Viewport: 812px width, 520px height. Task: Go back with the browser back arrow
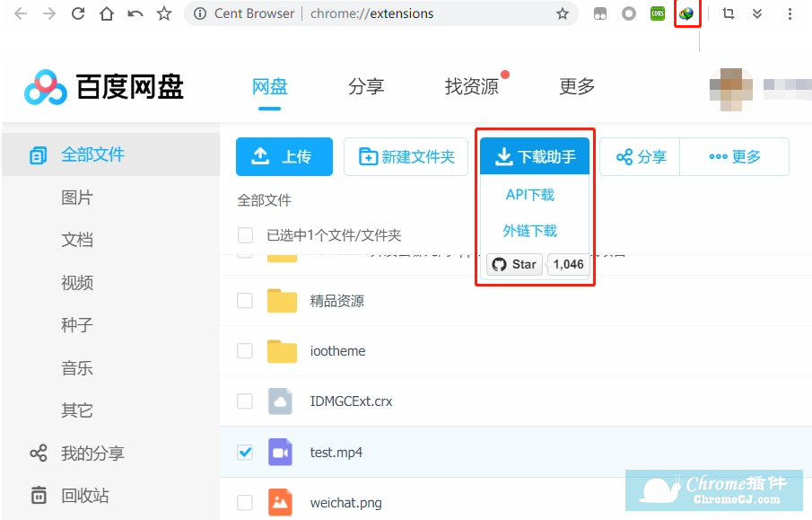coord(21,13)
